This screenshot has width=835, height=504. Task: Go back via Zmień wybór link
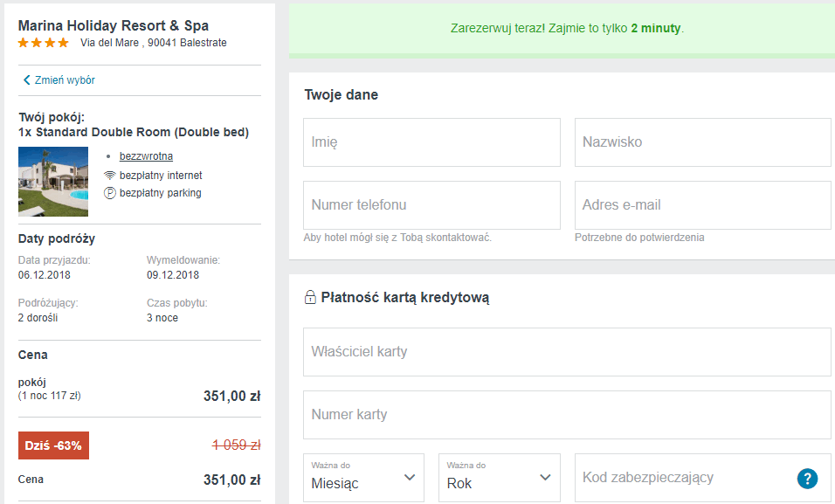pyautogui.click(x=65, y=79)
